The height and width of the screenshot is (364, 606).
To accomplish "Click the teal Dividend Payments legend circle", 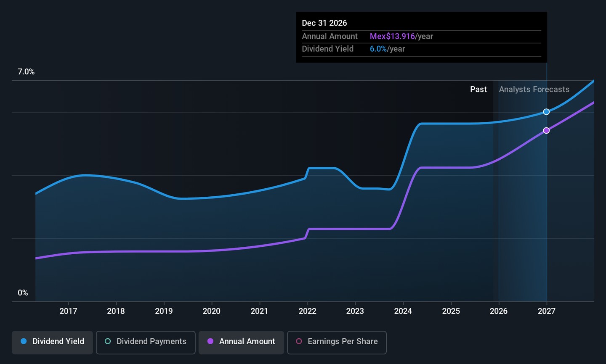I will coord(108,341).
